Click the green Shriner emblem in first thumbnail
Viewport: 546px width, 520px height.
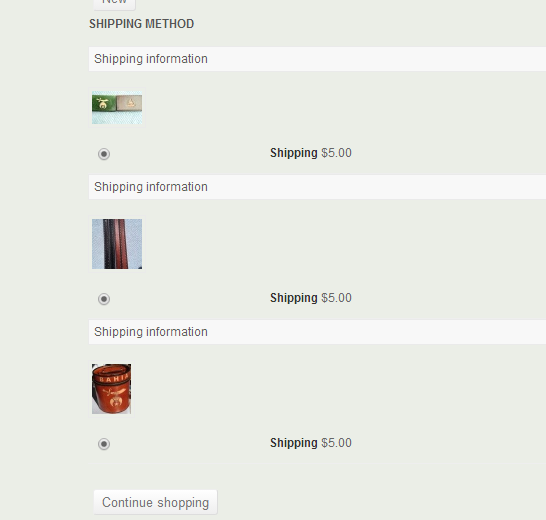(x=104, y=103)
